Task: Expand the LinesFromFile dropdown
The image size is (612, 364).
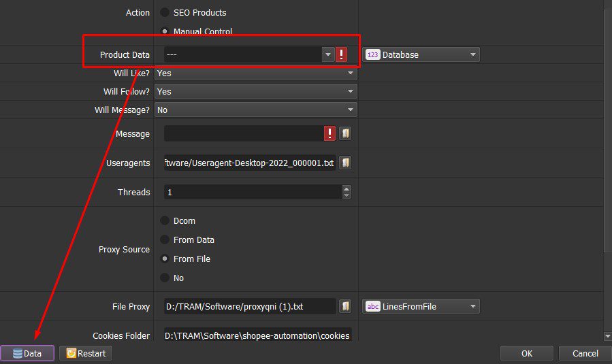Action: pyautogui.click(x=472, y=306)
